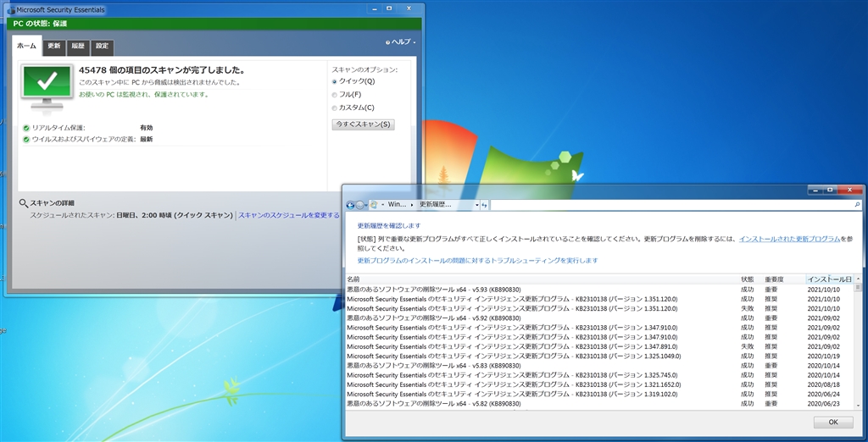Click the 2020/10/19 install date cell
The height and width of the screenshot is (442, 868).
pyautogui.click(x=823, y=356)
